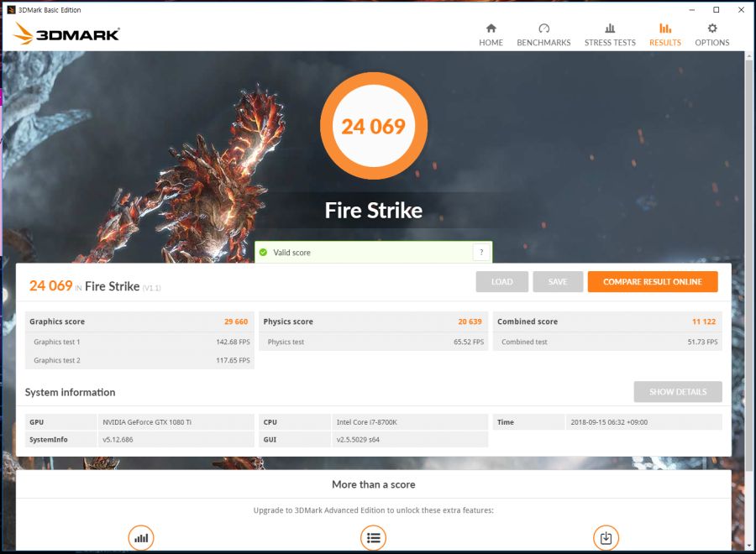
Task: Close the 3DMark window
Action: coord(741,9)
